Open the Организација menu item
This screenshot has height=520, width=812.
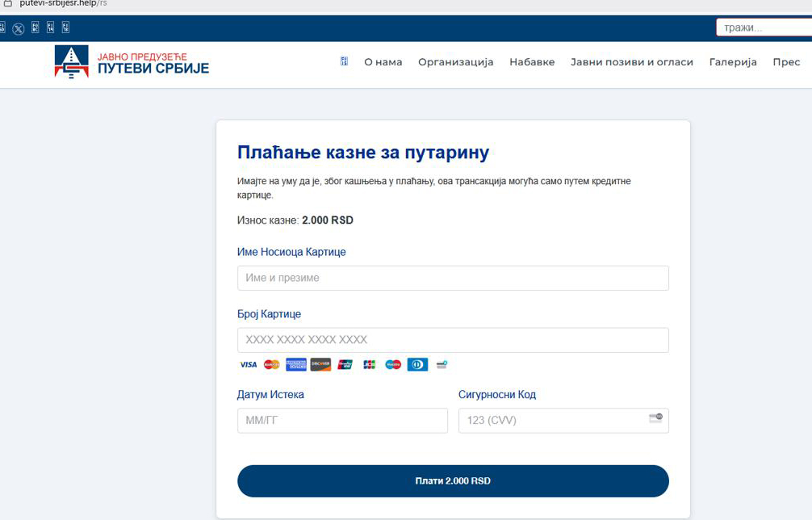click(455, 62)
